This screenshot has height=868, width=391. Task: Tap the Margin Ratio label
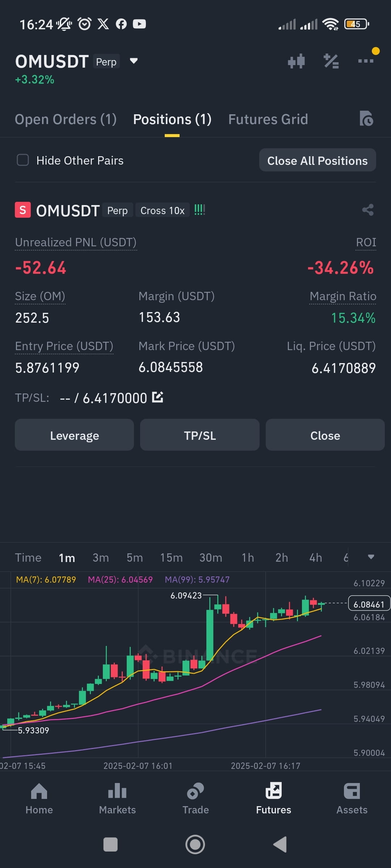pos(343,296)
